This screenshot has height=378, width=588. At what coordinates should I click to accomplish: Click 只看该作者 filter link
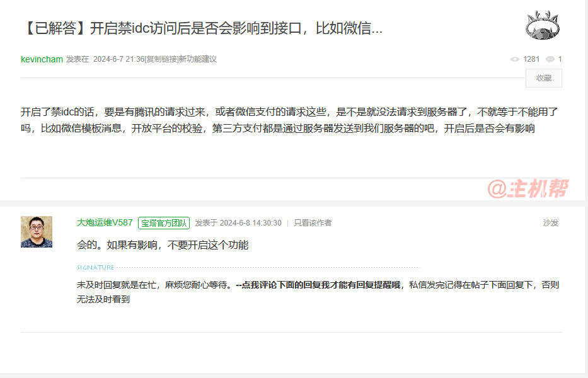click(313, 223)
